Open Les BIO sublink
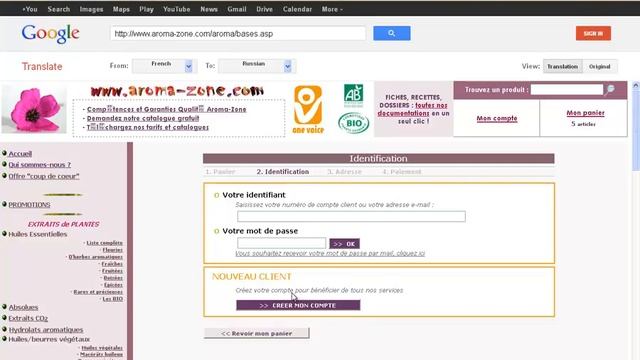 tap(113, 299)
